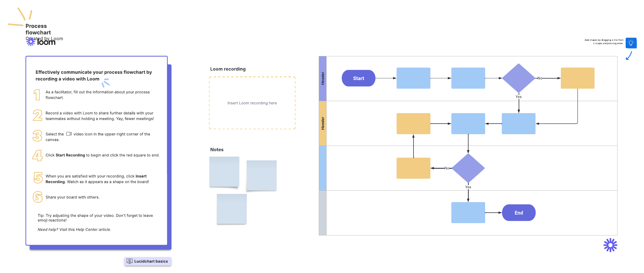Open the Lucidchart basics button
Image resolution: width=644 pixels, height=273 pixels.
click(148, 261)
